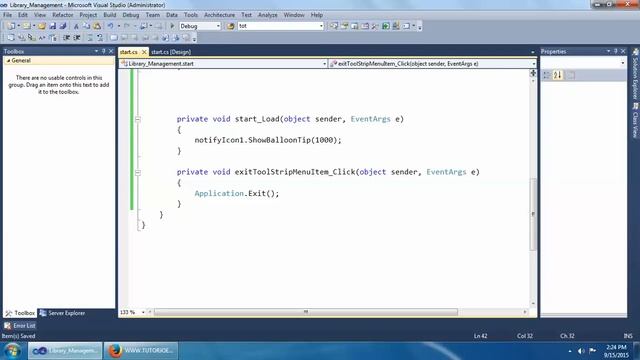Switch to Firefox in the taskbar
Image resolution: width=640 pixels, height=360 pixels.
pyautogui.click(x=141, y=351)
